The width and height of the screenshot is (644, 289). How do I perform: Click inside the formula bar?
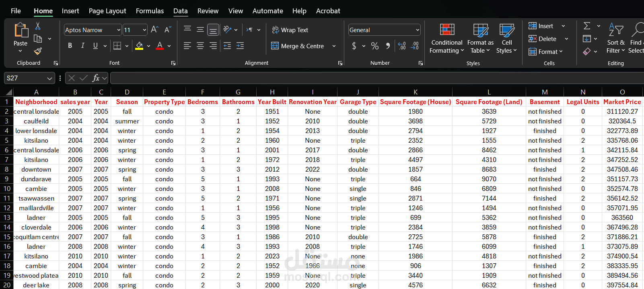[x=377, y=78]
